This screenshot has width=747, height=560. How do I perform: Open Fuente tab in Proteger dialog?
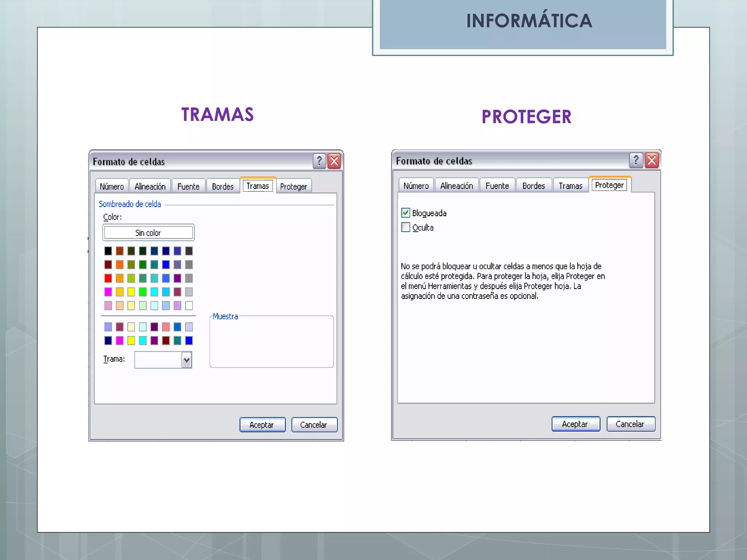497,186
